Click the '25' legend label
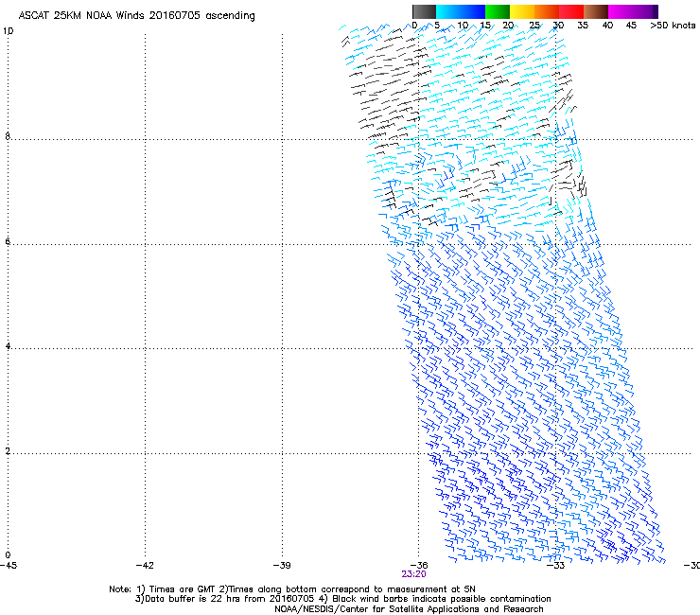Screen dimensions: 700x615 [534, 26]
